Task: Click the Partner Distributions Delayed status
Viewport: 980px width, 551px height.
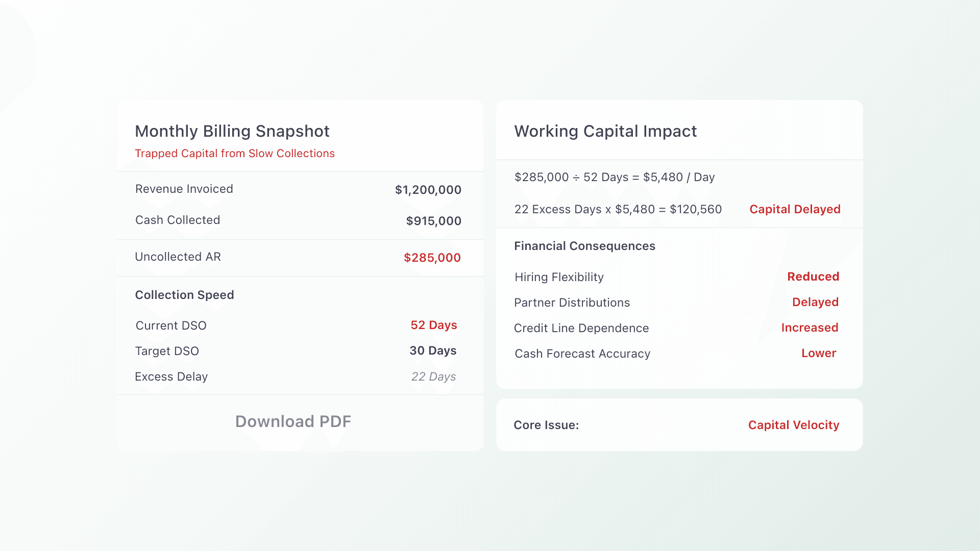Action: point(815,302)
